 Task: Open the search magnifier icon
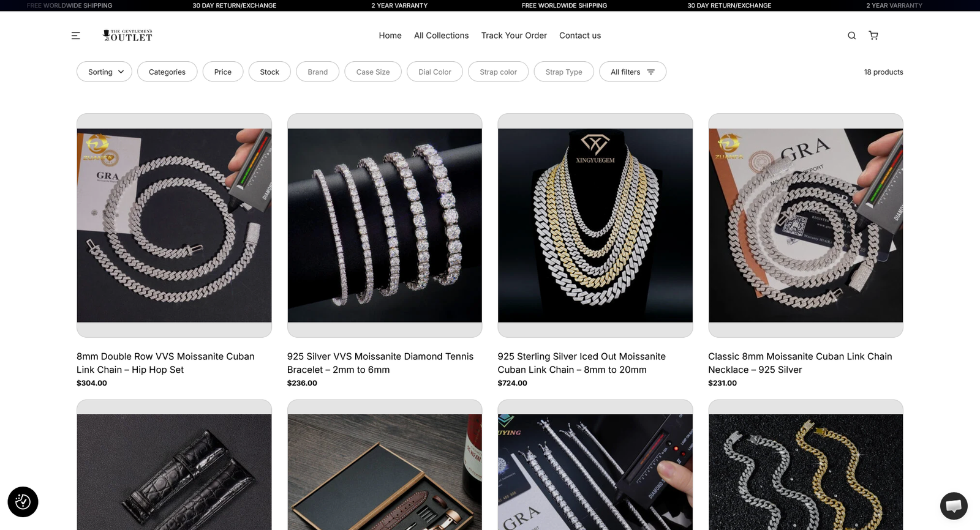pos(851,35)
